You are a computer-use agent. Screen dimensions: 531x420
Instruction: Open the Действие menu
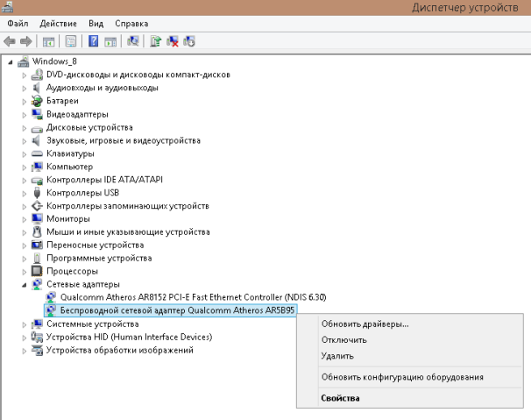tap(58, 24)
